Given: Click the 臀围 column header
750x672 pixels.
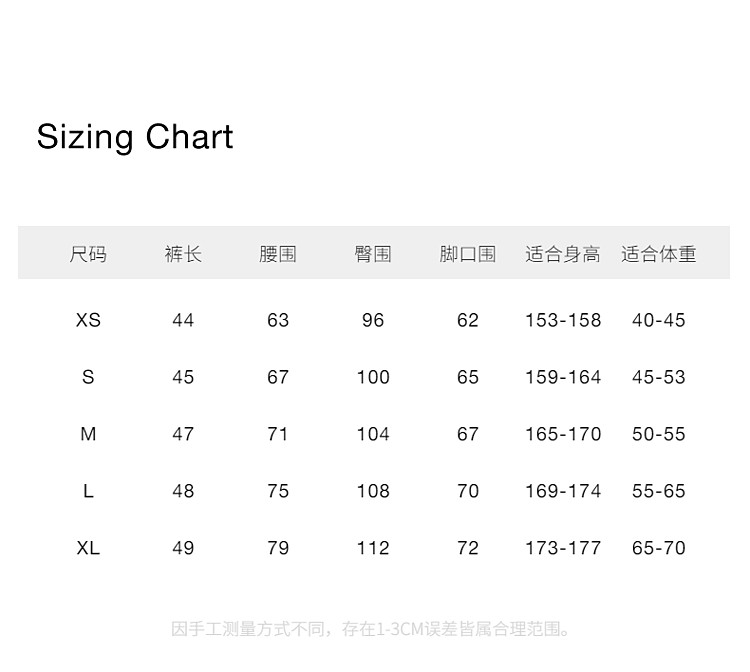Looking at the screenshot, I should [x=373, y=254].
